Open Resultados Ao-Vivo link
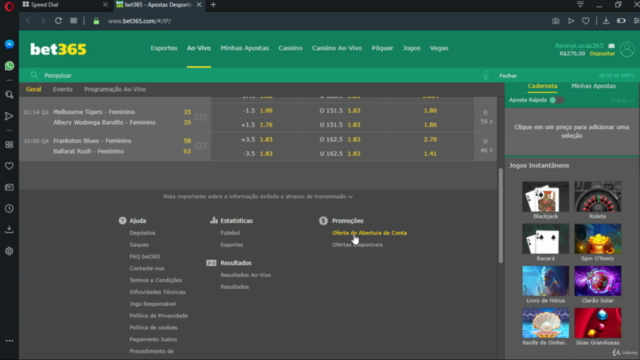This screenshot has width=640, height=360. 246,275
